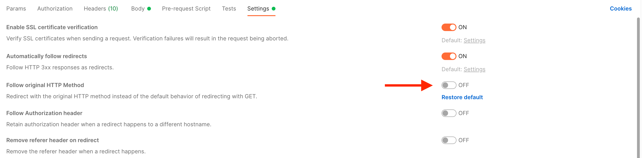The width and height of the screenshot is (644, 158).
Task: Click the ON label beside SSL verification toggle
Action: coord(463,27)
